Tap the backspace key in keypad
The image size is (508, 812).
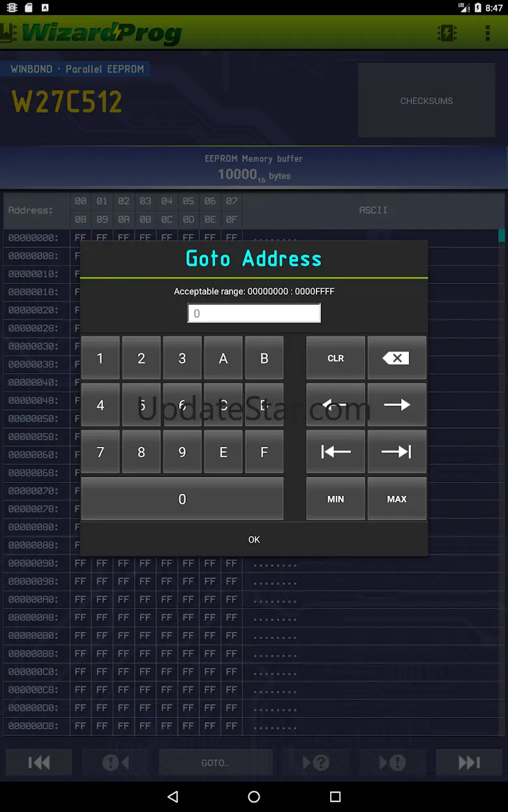pyautogui.click(x=397, y=358)
